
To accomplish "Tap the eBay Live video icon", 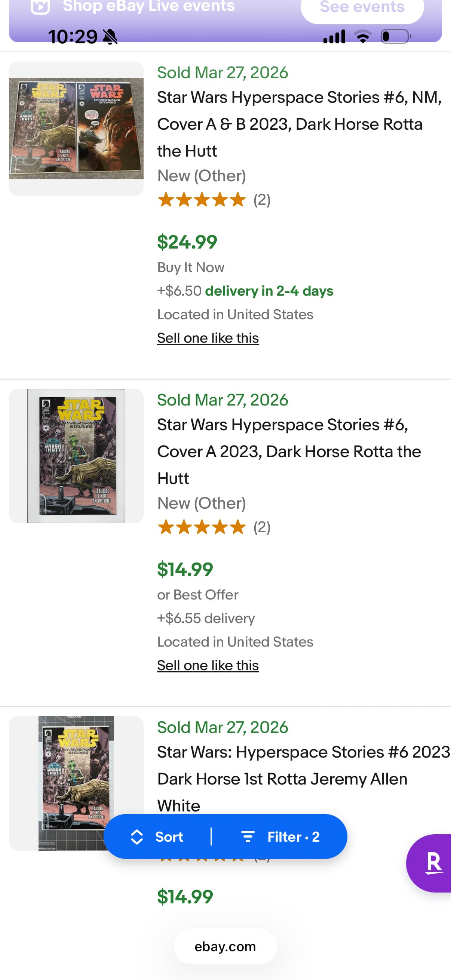I will pos(40,6).
